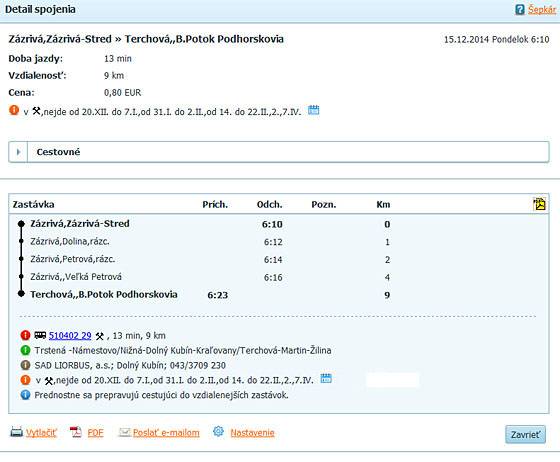Send connection with Poslať e-mailom

(166, 433)
